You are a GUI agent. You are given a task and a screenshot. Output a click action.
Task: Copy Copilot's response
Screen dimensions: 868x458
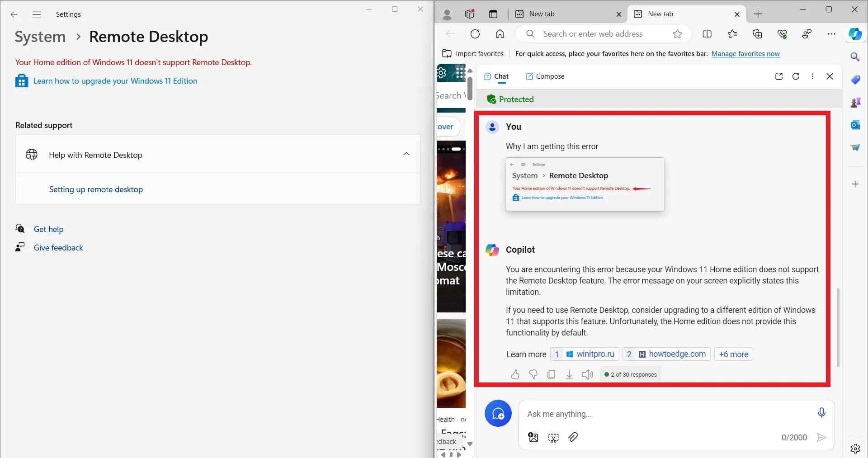coord(552,374)
